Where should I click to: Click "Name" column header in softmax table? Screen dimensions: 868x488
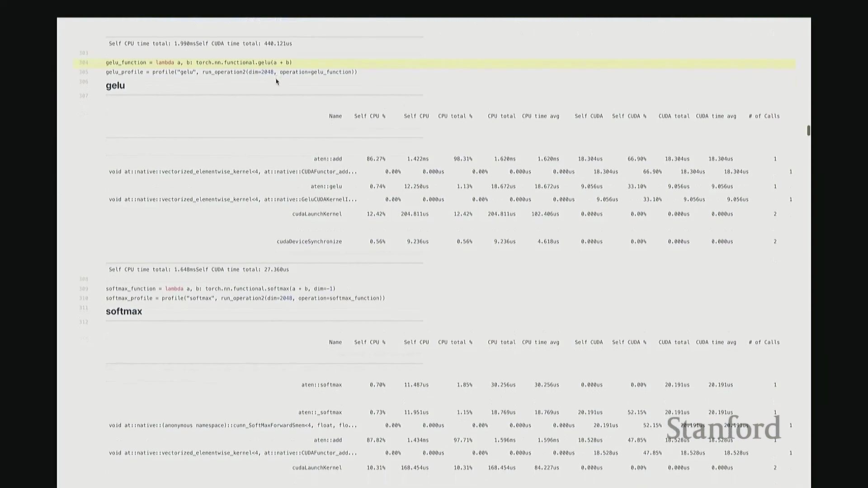click(x=335, y=343)
